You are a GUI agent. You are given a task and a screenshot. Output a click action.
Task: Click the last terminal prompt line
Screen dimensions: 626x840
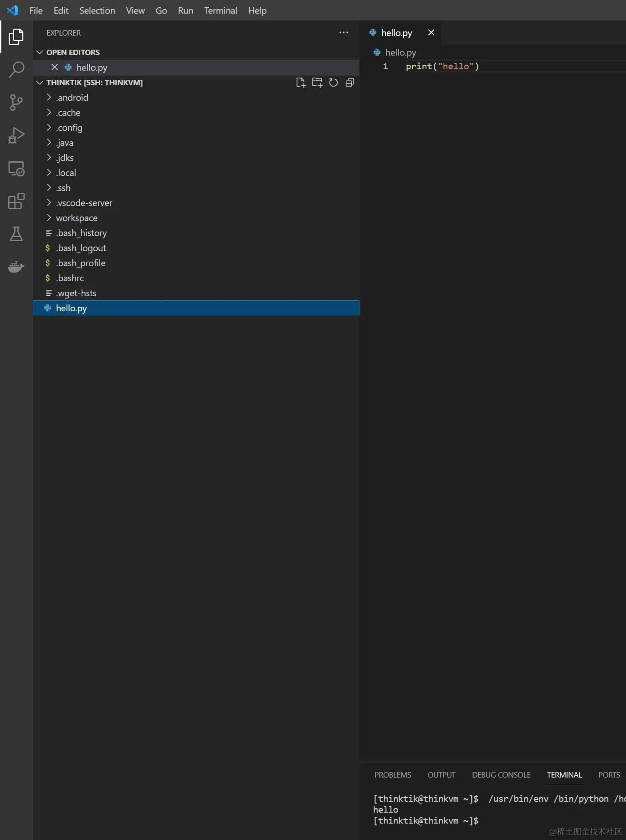pyautogui.click(x=426, y=820)
